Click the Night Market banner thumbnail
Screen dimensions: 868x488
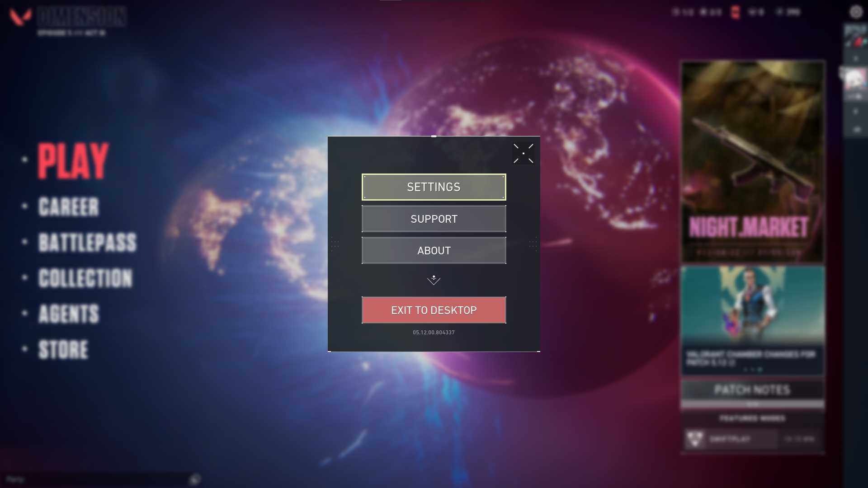click(x=753, y=161)
